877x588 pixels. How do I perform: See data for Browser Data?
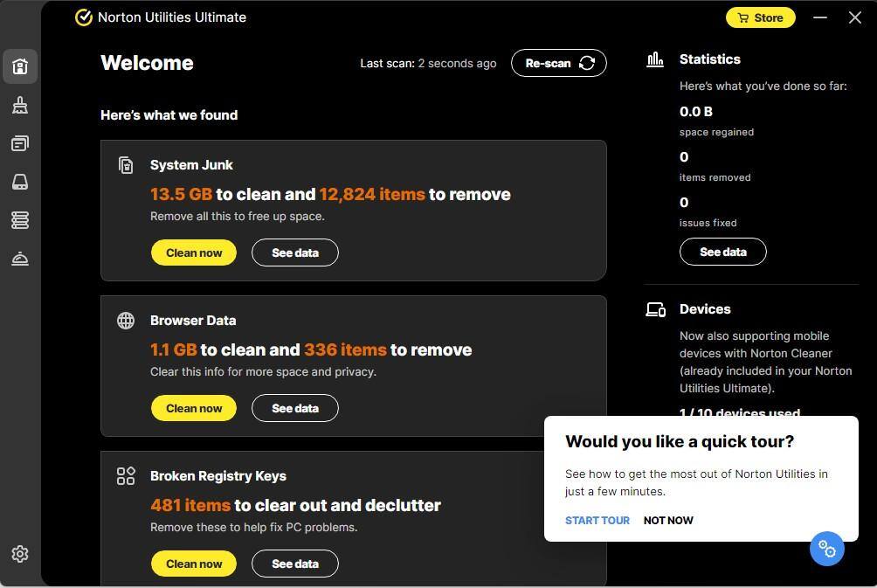294,408
